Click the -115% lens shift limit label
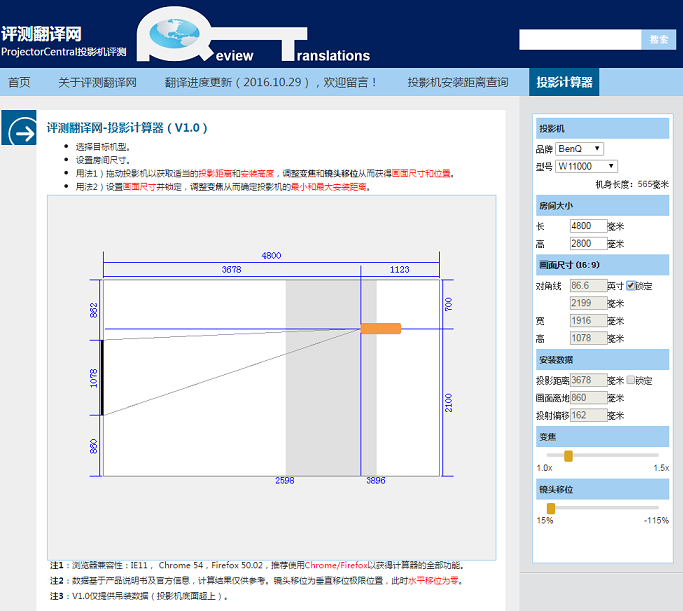The image size is (683, 611). 656,520
